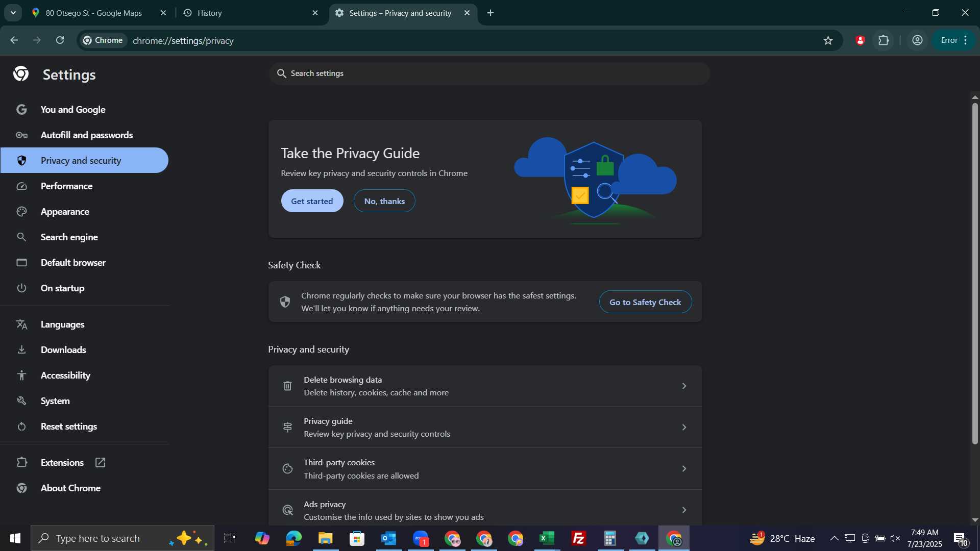The image size is (980, 551).
Task: Open the red extension icon in toolbar
Action: click(x=860, y=40)
